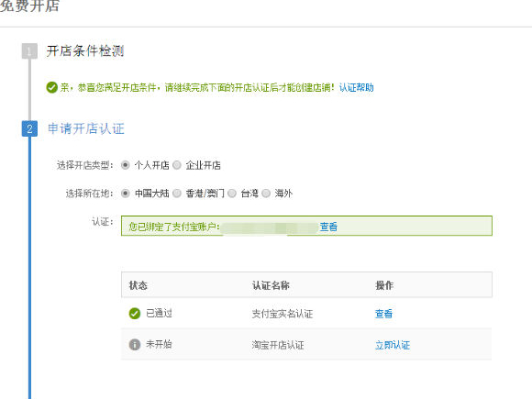Open the 认证帮助 help link
Screen dimensions: 532x399
point(356,87)
